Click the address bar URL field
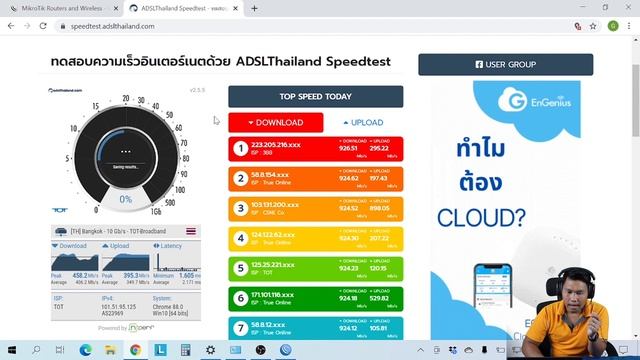 click(314, 26)
